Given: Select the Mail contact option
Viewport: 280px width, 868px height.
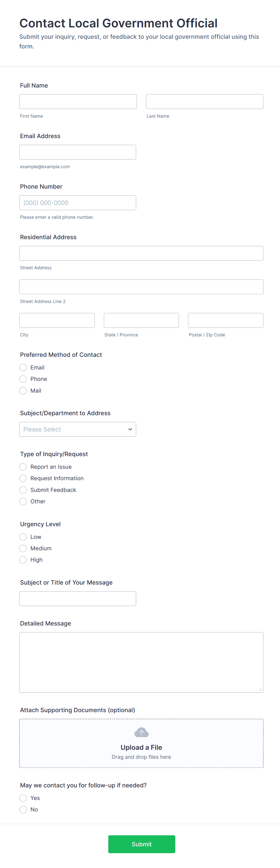Looking at the screenshot, I should (x=23, y=391).
